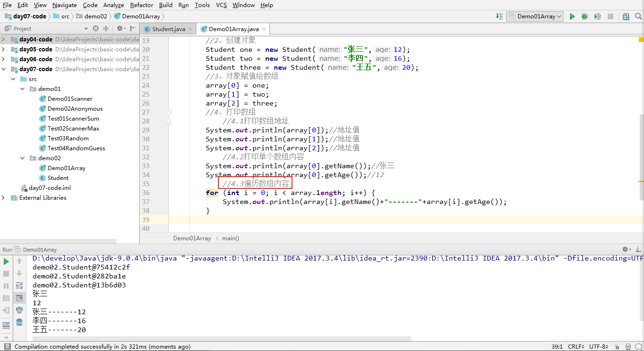This screenshot has height=351, width=644.
Task: Open the File menu
Action: [7, 5]
